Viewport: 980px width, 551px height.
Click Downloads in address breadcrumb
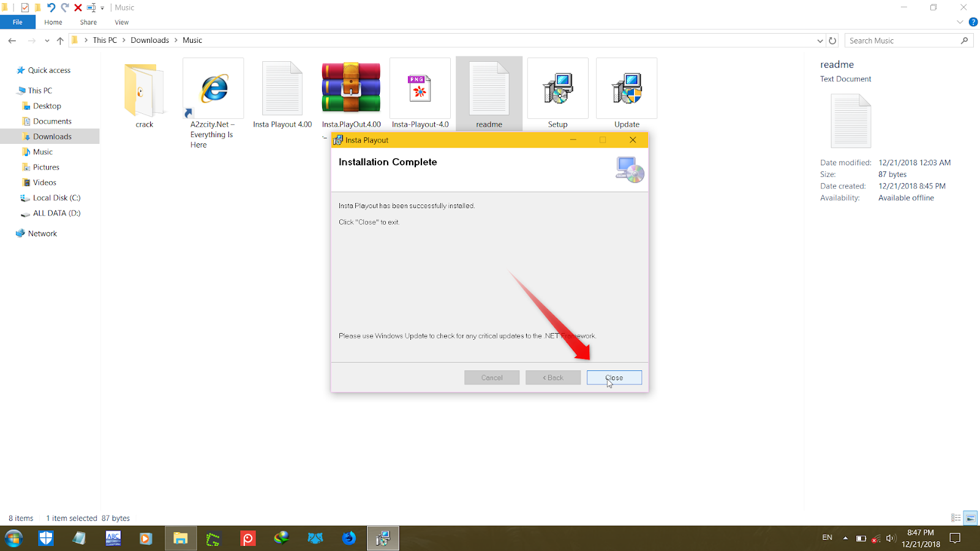coord(149,40)
